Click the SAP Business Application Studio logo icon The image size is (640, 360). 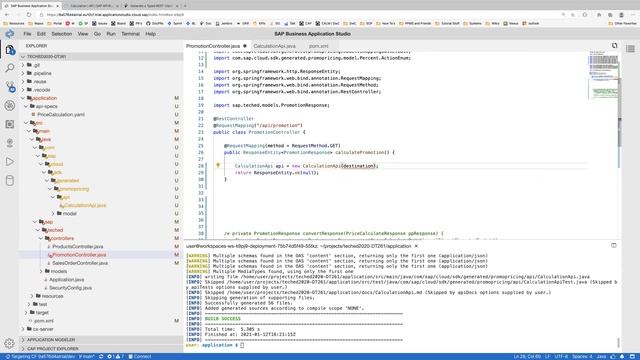coord(10,34)
